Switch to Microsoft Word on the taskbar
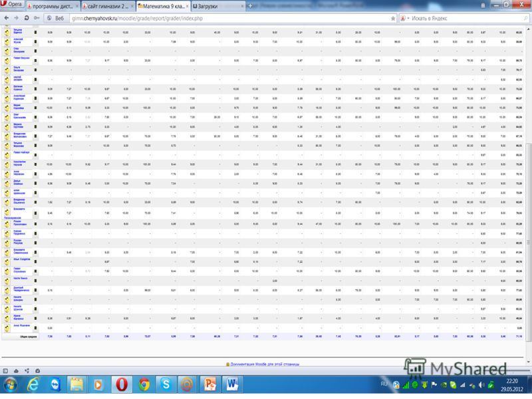The image size is (532, 399). [x=232, y=385]
